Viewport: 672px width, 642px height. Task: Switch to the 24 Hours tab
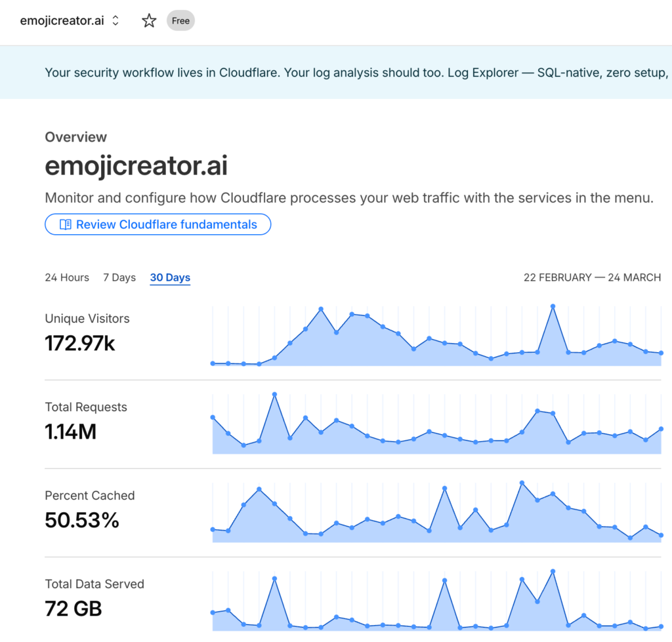(x=67, y=277)
